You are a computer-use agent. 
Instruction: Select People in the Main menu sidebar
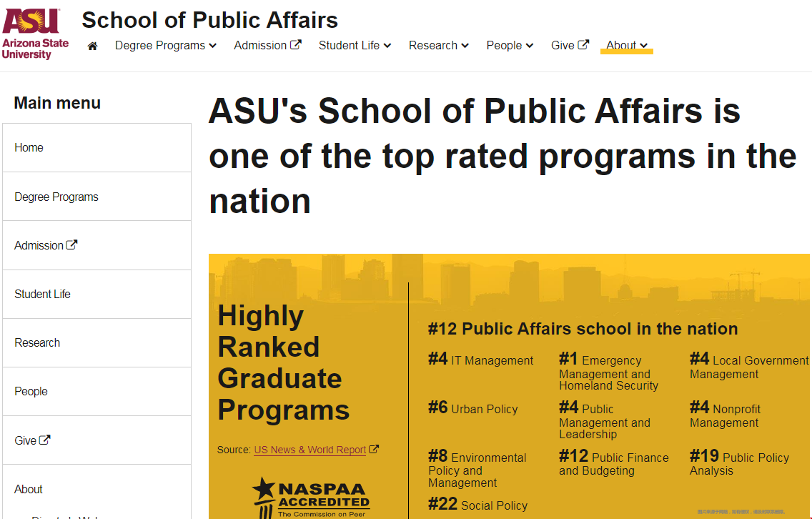(96, 392)
